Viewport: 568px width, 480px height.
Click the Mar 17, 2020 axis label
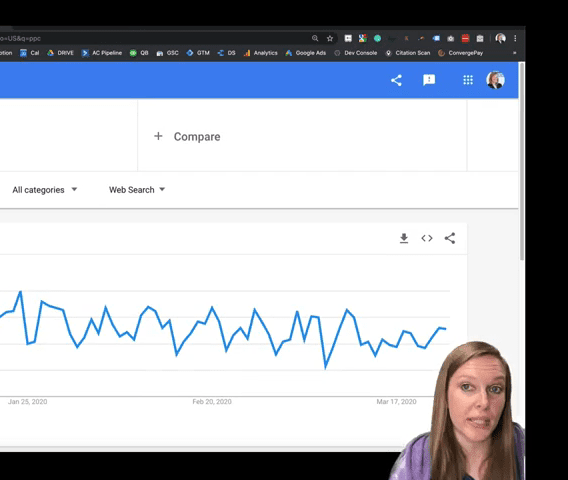pyautogui.click(x=396, y=402)
